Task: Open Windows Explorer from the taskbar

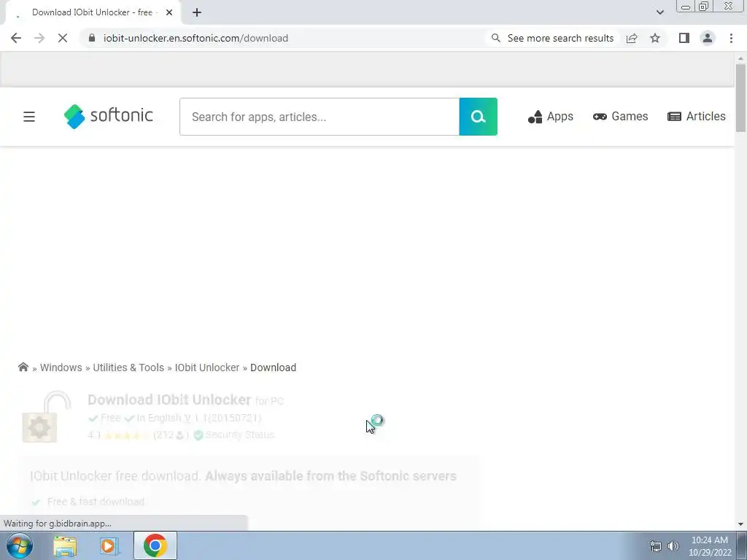Action: 65,545
